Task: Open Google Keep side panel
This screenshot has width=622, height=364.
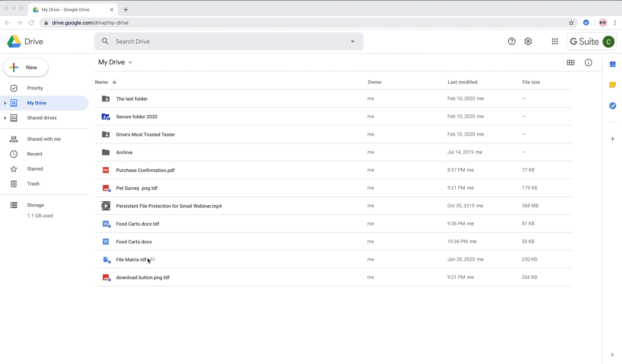Action: 612,85
